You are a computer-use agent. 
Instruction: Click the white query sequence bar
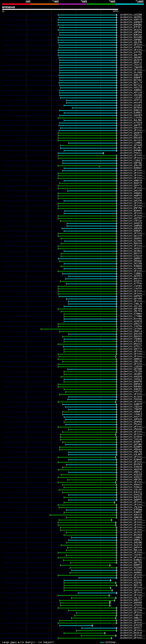click(60, 10)
